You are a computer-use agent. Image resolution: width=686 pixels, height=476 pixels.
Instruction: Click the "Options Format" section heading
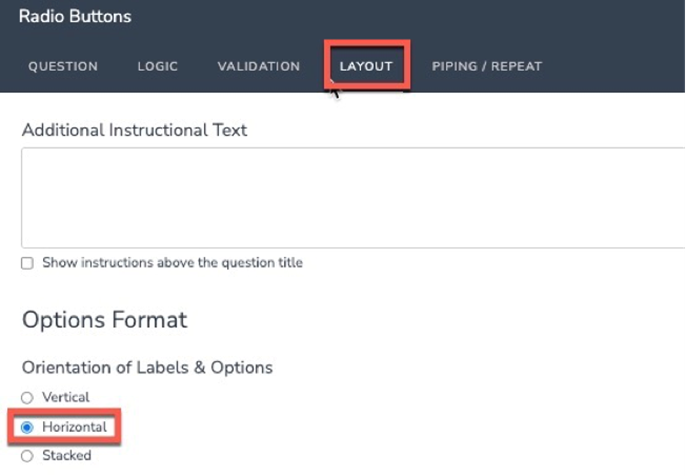104,320
